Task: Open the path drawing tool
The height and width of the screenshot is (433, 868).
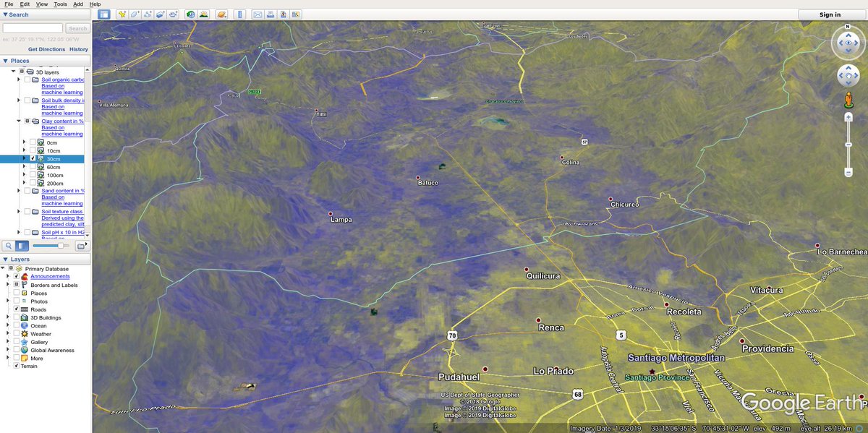Action: [x=148, y=14]
